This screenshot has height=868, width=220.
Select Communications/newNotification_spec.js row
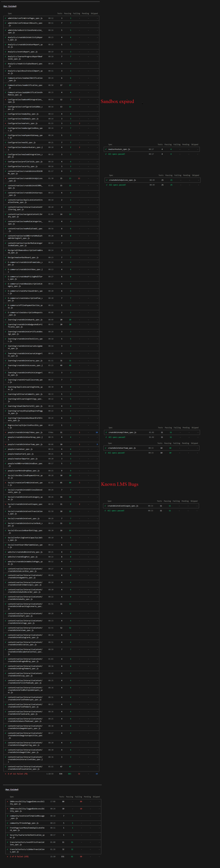coord(51,86)
